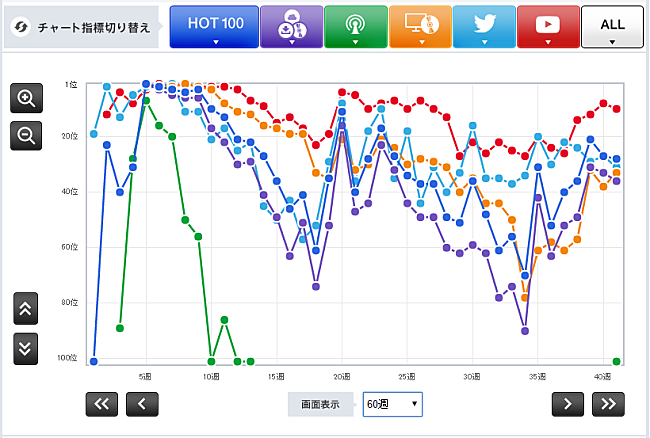Toggle the green radio airplay chart metric
Image resolution: width=650 pixels, height=438 pixels.
(355, 27)
